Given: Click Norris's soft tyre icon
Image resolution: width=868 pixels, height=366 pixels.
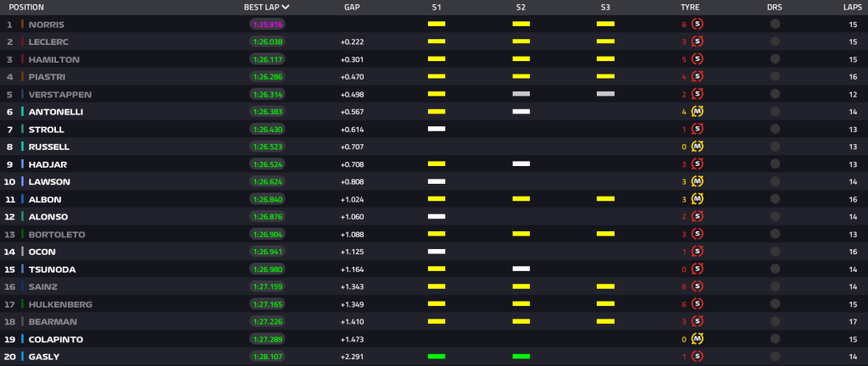Looking at the screenshot, I should point(698,25).
